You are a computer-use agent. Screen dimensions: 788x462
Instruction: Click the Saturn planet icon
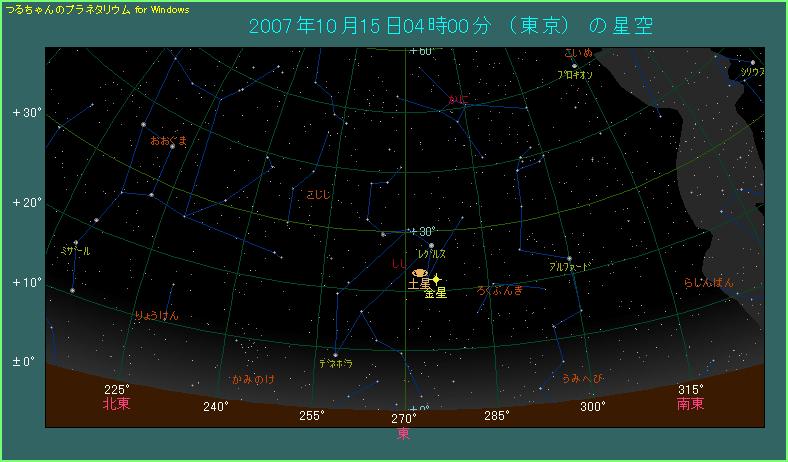tap(419, 272)
